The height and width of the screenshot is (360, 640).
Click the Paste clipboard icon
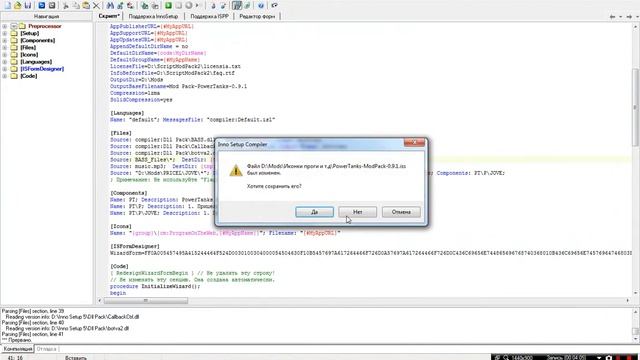[x=86, y=5]
